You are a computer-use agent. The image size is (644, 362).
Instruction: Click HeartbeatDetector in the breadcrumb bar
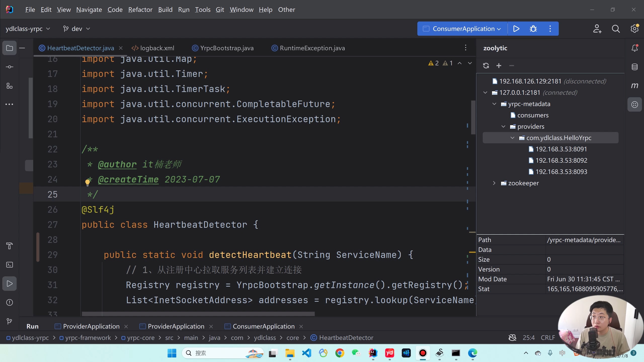[x=346, y=338]
